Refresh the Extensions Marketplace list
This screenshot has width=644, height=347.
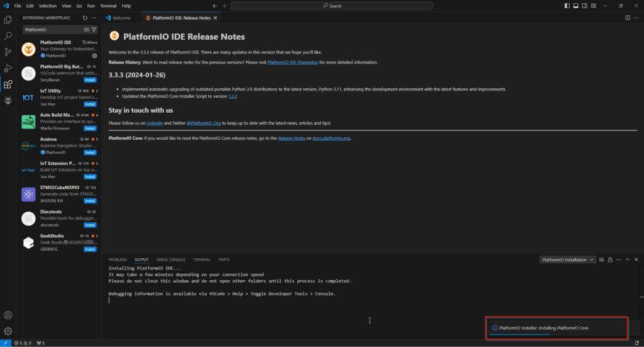click(85, 18)
